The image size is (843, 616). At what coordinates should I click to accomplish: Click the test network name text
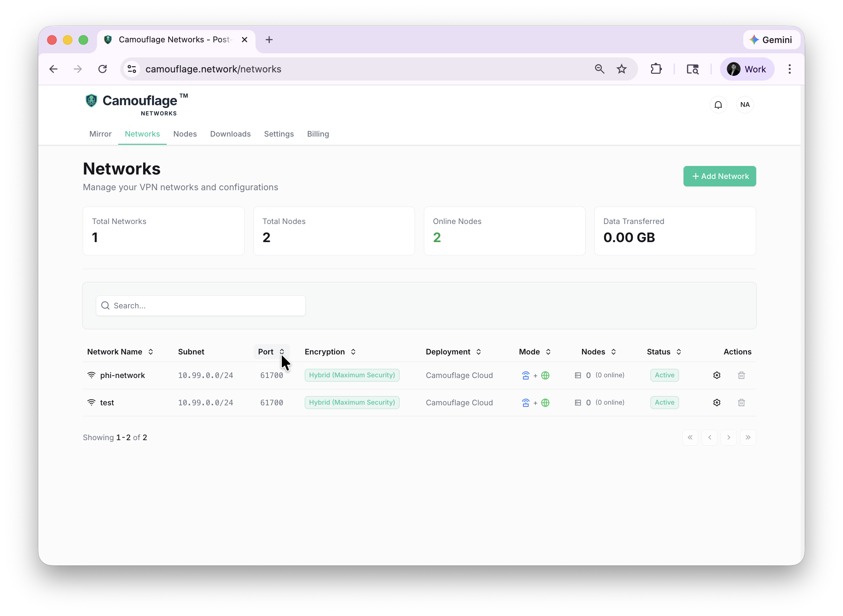[107, 402]
